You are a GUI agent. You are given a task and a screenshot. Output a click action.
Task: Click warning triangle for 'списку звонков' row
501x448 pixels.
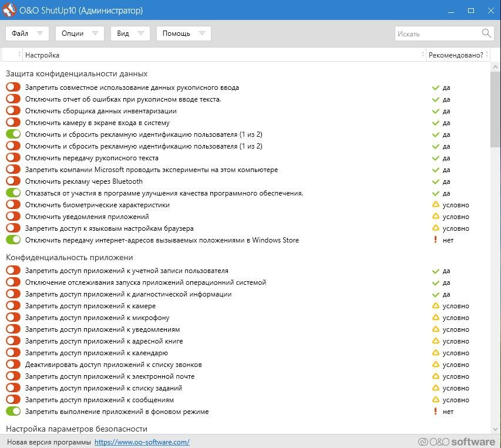point(435,365)
